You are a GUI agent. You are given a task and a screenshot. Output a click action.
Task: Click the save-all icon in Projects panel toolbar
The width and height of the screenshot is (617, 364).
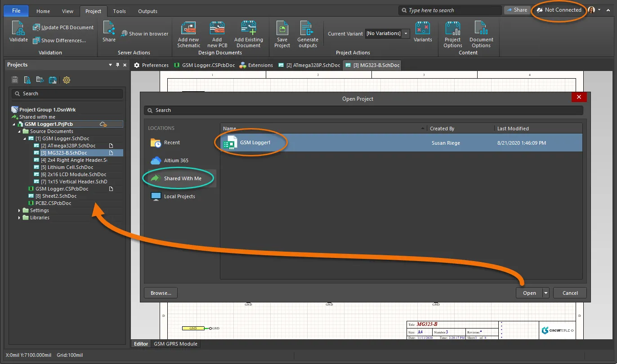tap(15, 80)
